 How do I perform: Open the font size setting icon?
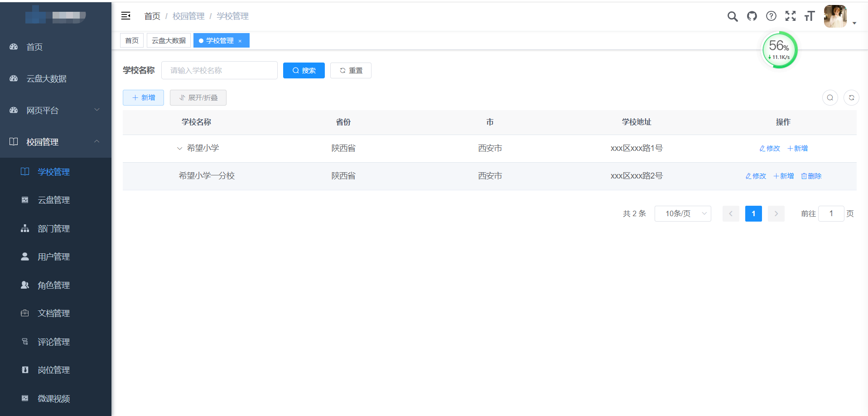point(809,16)
